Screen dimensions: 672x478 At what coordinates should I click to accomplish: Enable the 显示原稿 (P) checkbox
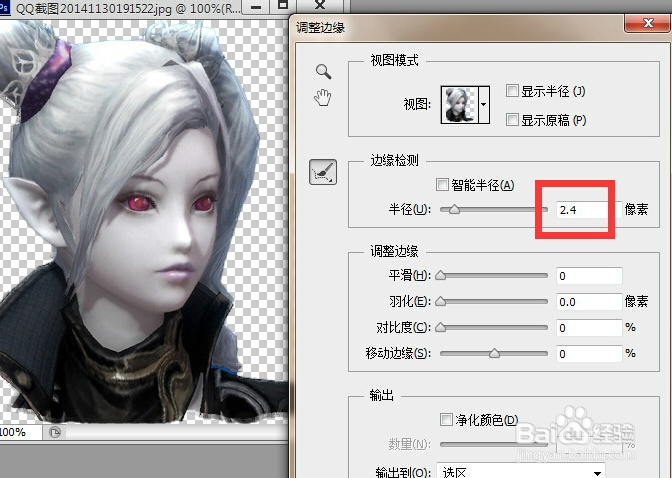pos(512,120)
